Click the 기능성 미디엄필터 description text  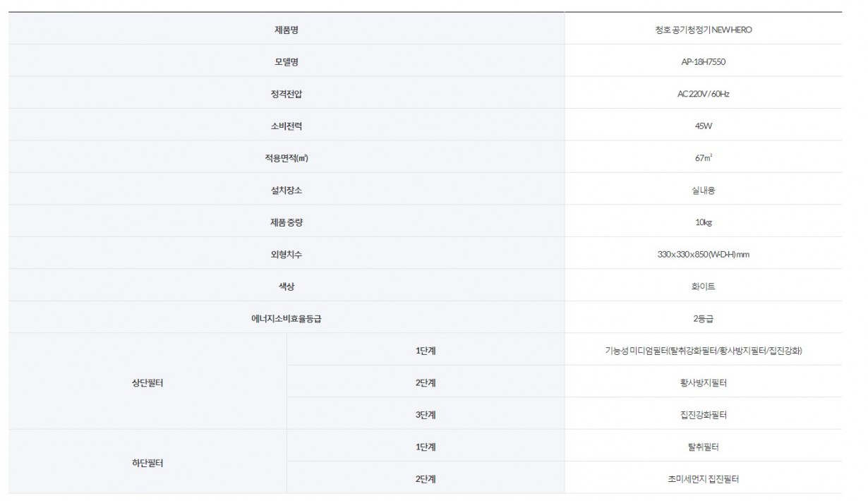[x=702, y=351]
